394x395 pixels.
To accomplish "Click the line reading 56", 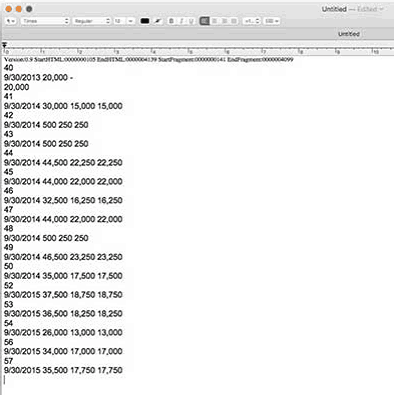I will point(9,342).
